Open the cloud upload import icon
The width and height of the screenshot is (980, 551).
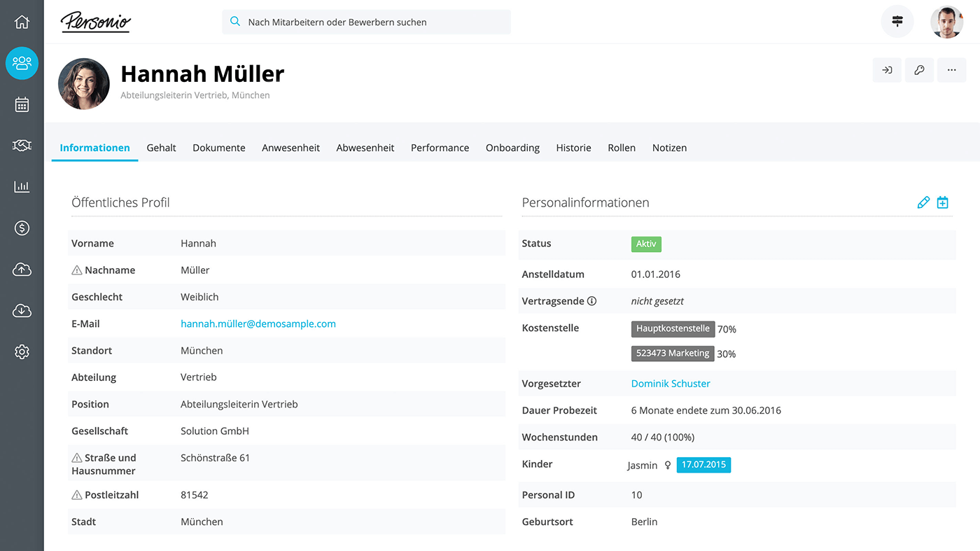click(x=22, y=270)
